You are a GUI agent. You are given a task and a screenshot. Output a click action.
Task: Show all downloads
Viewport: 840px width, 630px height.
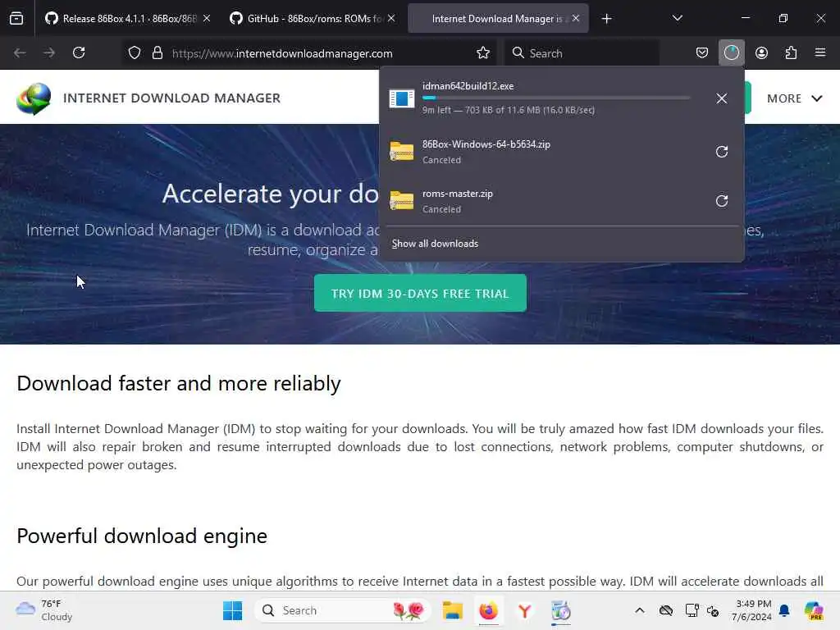click(435, 244)
